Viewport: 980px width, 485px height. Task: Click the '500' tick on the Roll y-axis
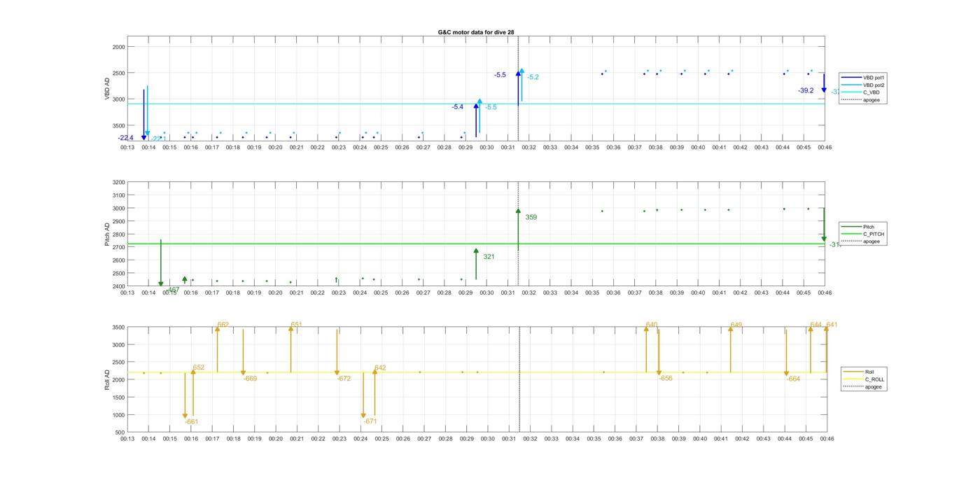pyautogui.click(x=120, y=433)
